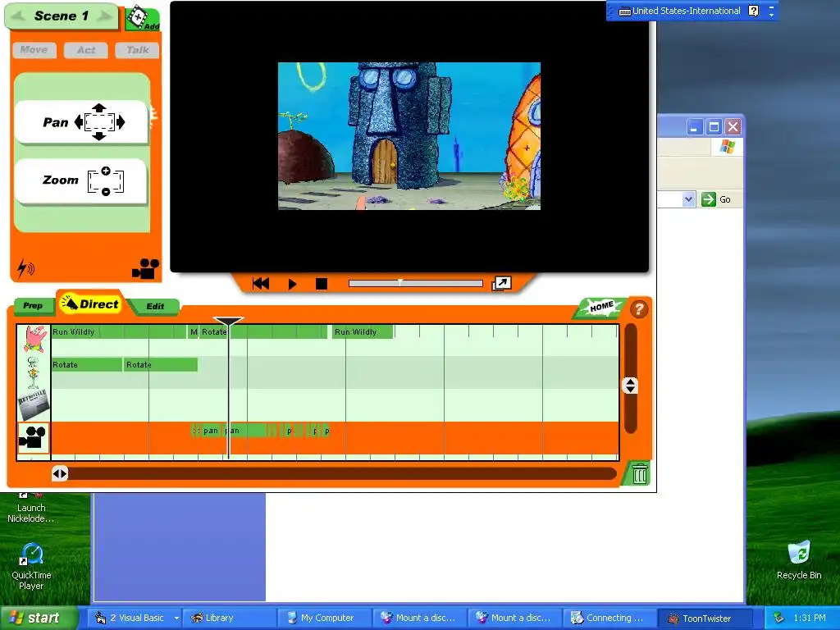Play the scene preview
Image resolution: width=840 pixels, height=630 pixels.
tap(292, 284)
